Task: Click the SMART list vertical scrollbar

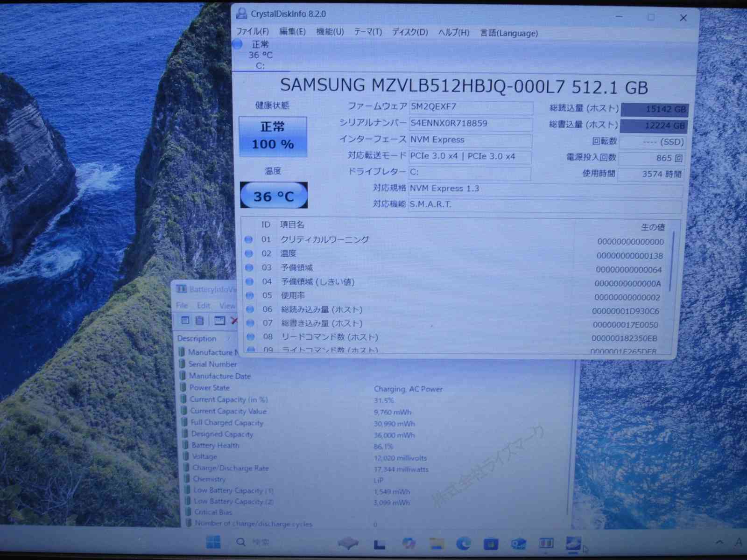Action: pos(672,261)
